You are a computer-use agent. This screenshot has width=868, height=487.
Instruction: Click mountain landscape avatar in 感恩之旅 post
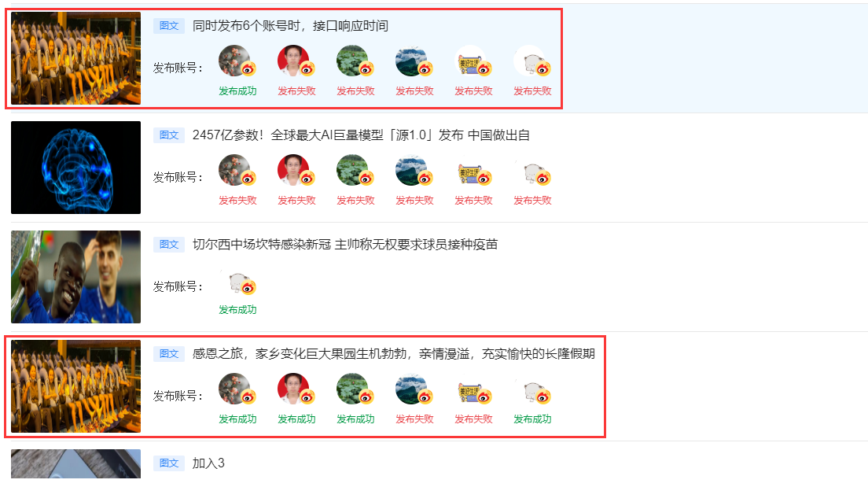point(412,389)
